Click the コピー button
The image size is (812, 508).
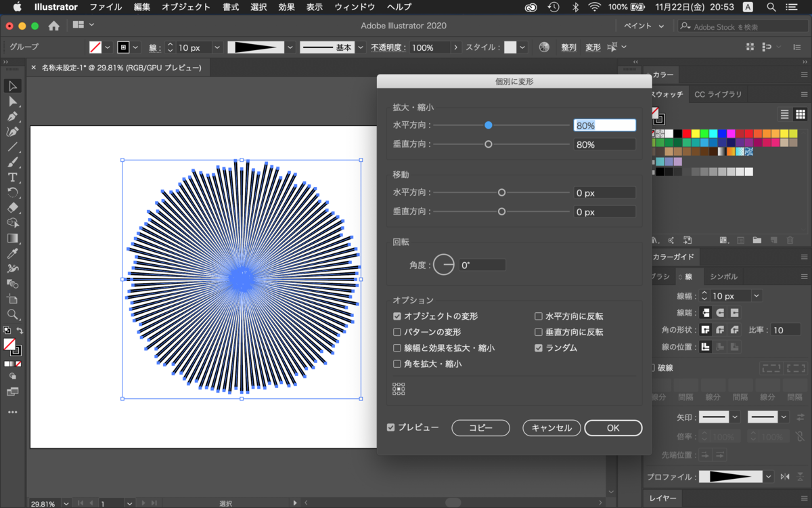pos(480,427)
